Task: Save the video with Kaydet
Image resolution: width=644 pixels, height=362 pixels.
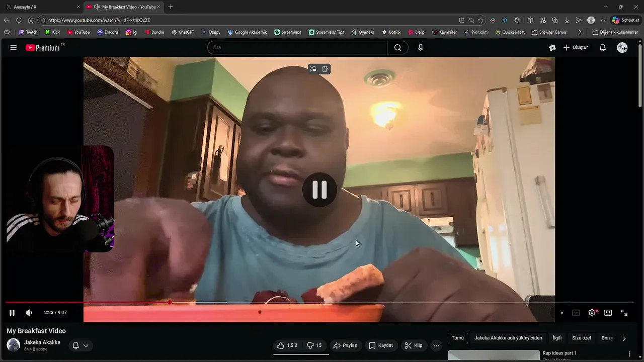Action: click(381, 345)
